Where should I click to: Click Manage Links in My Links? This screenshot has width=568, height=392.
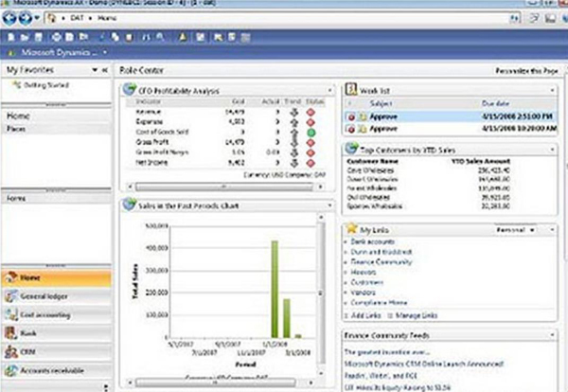[417, 315]
